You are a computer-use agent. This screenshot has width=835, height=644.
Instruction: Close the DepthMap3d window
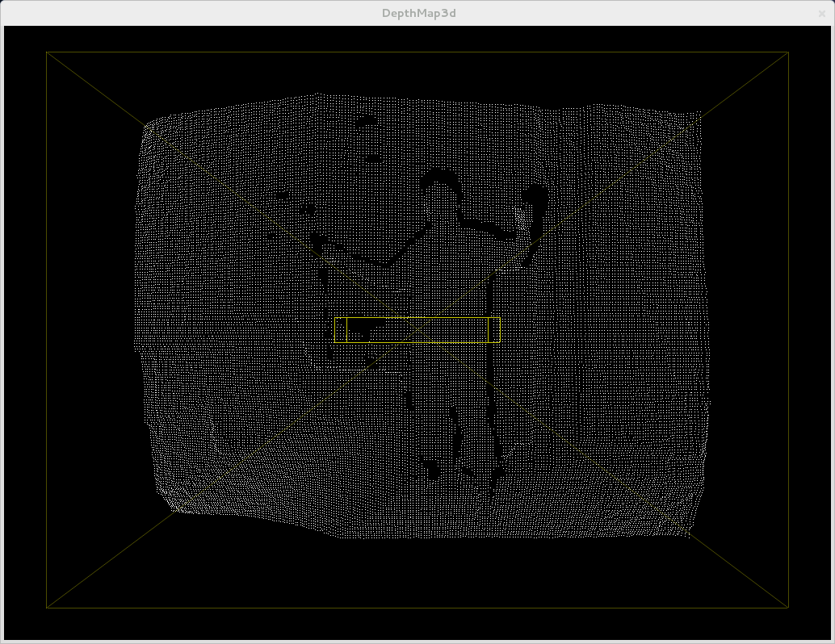(822, 13)
